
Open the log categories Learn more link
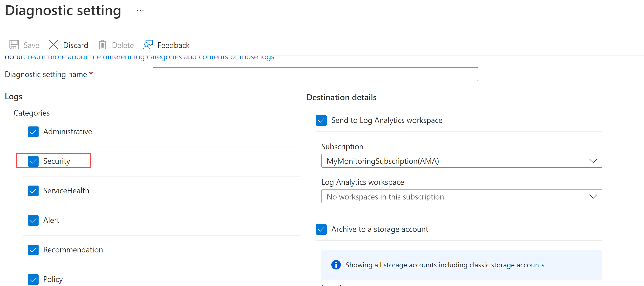(x=150, y=57)
